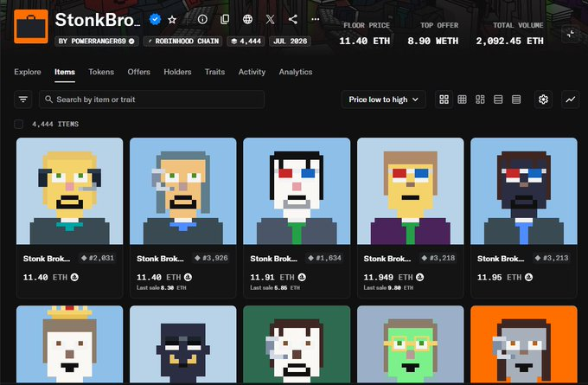Viewport: 588px width, 385px height.
Task: Click the 4,444 items count badge
Action: 246,42
